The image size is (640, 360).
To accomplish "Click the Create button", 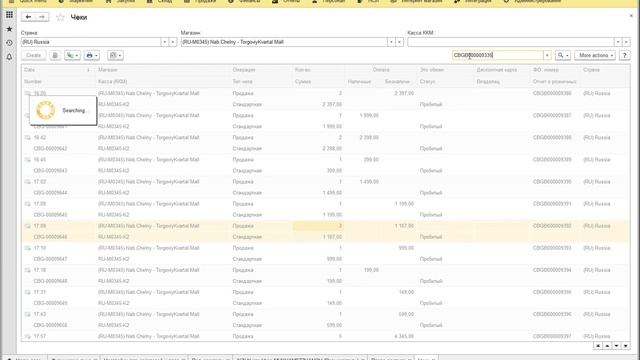I will (x=33, y=55).
